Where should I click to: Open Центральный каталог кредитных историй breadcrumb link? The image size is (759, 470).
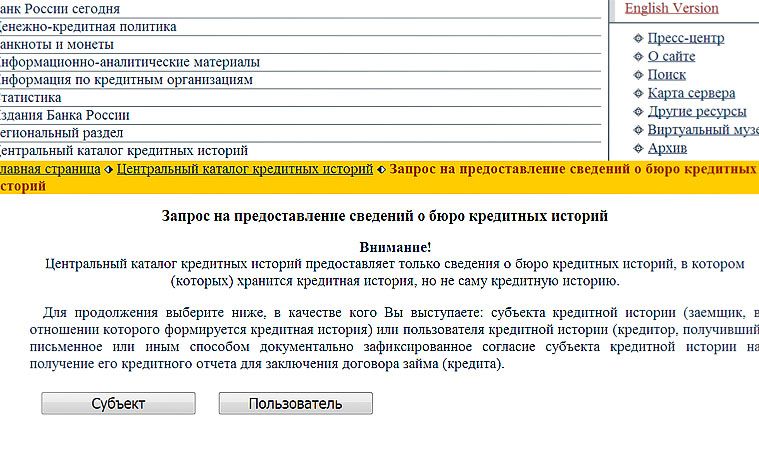(x=245, y=169)
